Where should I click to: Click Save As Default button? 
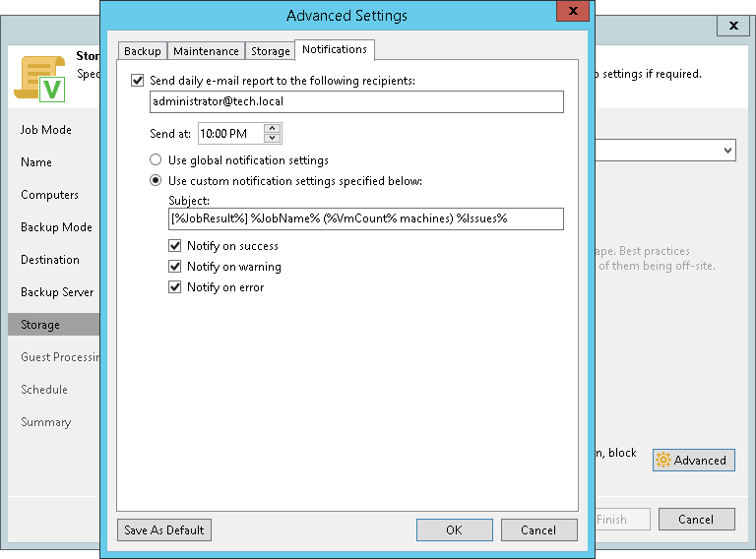164,530
